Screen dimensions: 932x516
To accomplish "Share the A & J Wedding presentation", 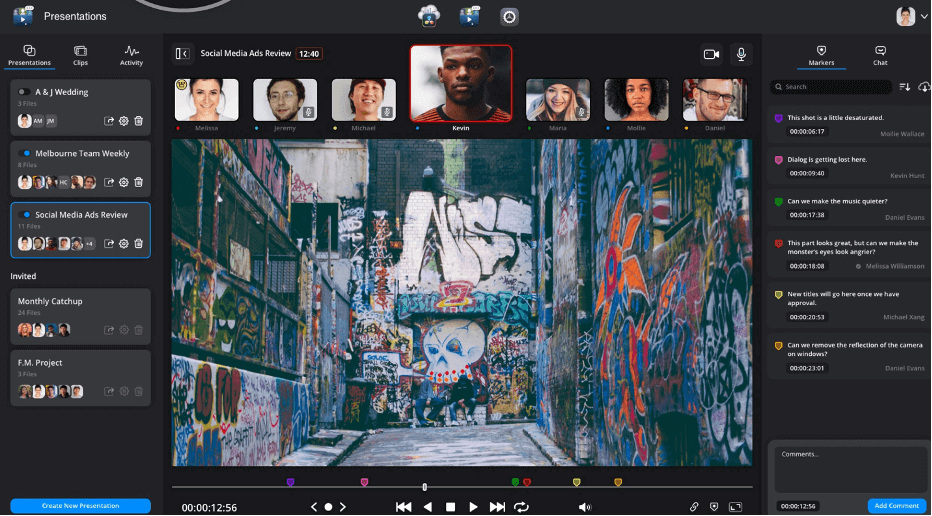I will 109,121.
